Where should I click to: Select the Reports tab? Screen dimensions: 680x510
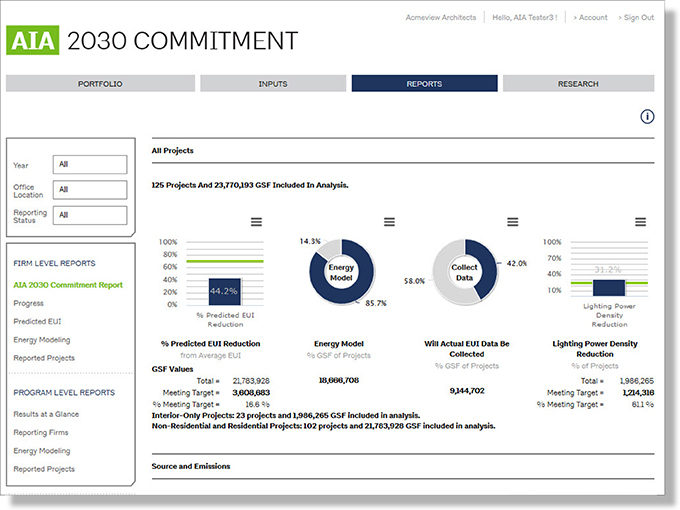(x=424, y=84)
